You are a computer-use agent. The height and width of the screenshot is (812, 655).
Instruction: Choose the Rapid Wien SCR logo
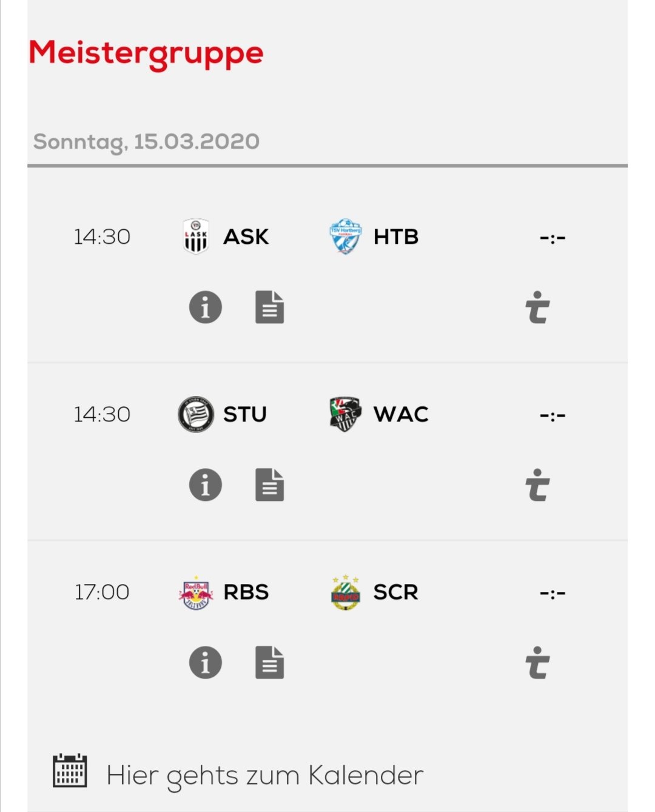pyautogui.click(x=346, y=592)
